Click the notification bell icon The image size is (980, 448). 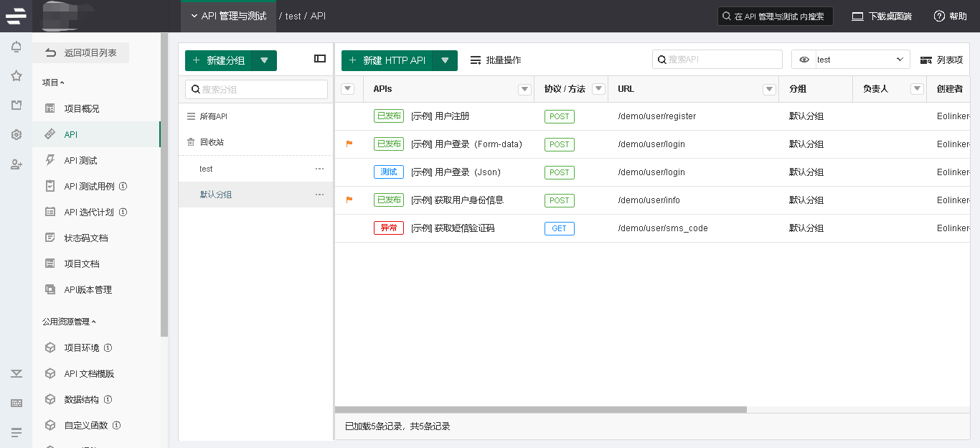coord(16,47)
